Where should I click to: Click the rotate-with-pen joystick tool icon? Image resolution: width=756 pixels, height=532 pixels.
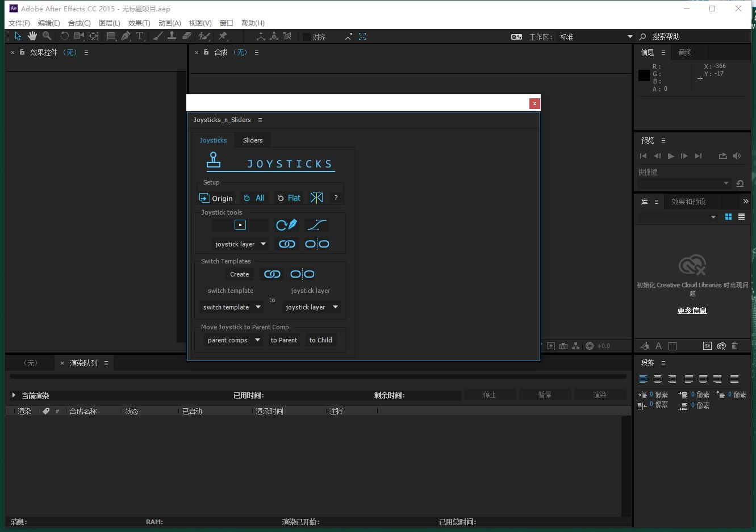coord(286,225)
